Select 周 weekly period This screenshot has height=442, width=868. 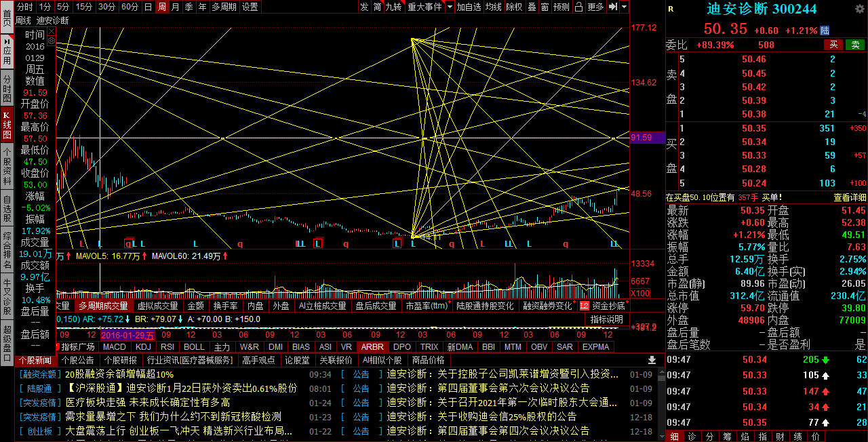click(161, 7)
